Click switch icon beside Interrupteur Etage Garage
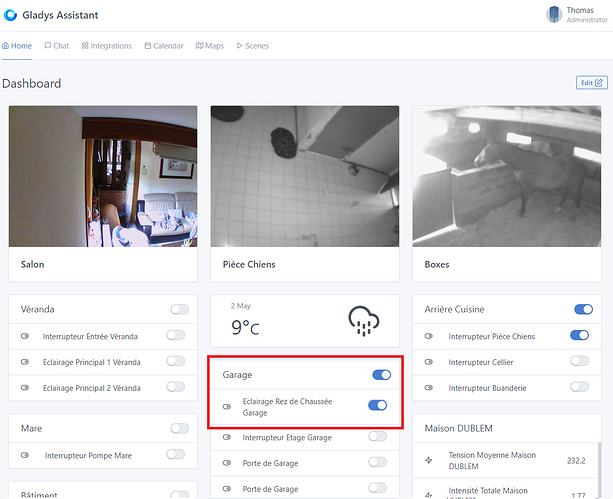The height and width of the screenshot is (499, 613). tap(227, 437)
